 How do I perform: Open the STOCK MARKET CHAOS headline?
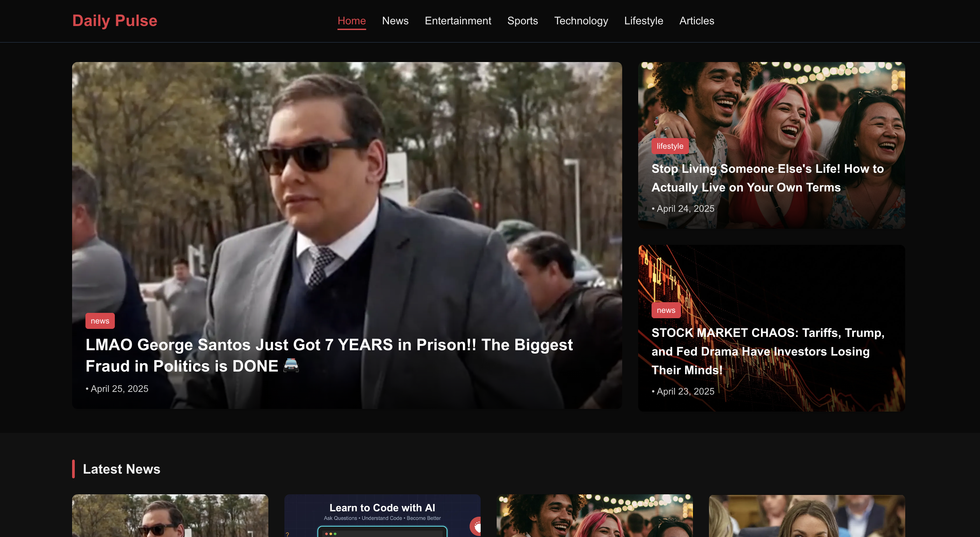pos(768,351)
